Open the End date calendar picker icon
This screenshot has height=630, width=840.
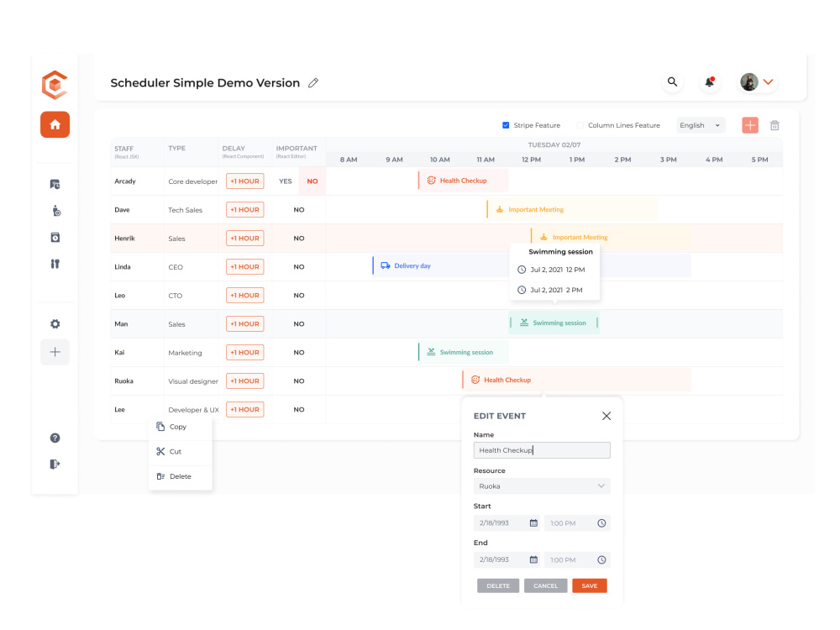[533, 559]
